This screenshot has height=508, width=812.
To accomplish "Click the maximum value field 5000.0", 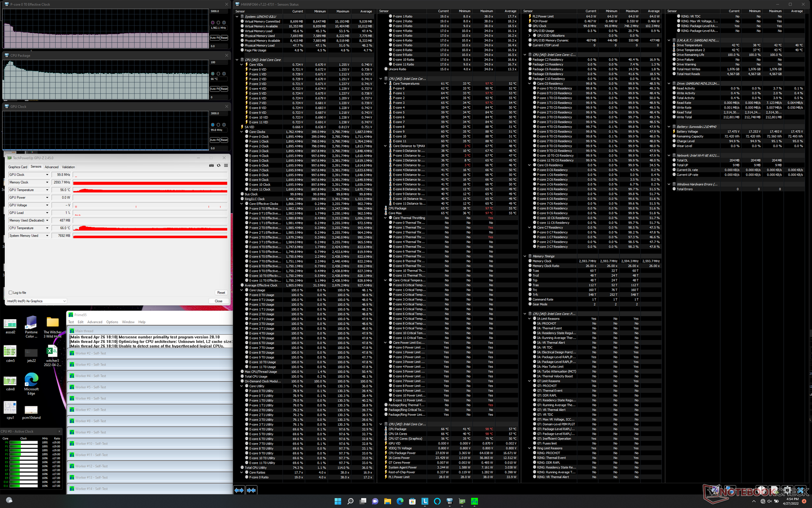I will (x=219, y=11).
